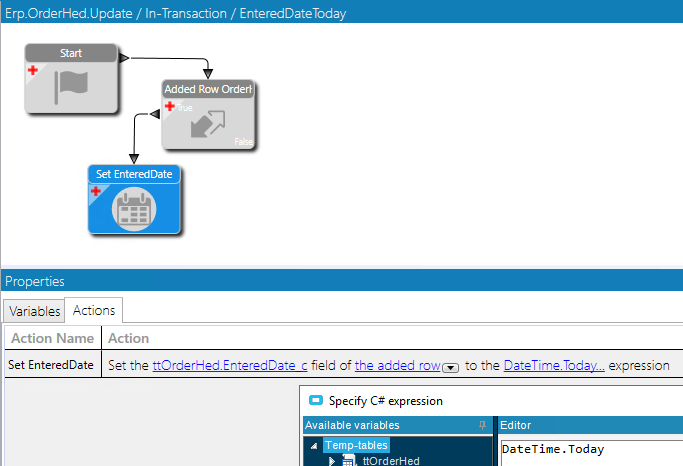Open the ttOrderHed.EnteredDate_c field link
Image resolution: width=683 pixels, height=466 pixels.
point(230,365)
